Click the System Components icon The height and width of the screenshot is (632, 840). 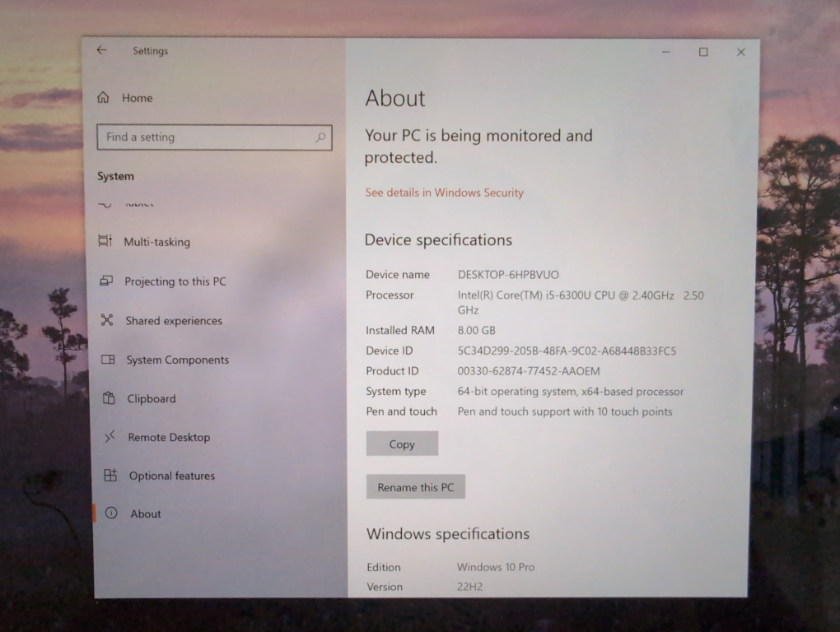[x=108, y=359]
